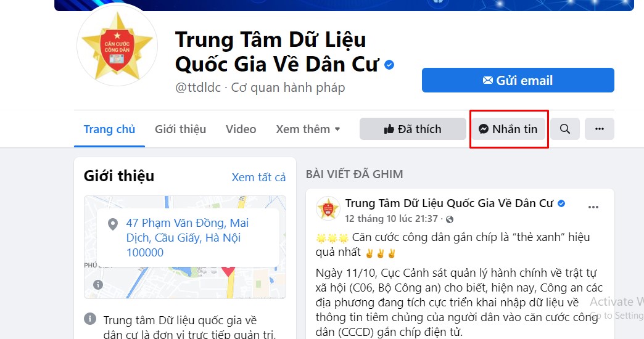The height and width of the screenshot is (339, 644).
Task: Open the three-dot page options button
Action: pos(599,129)
